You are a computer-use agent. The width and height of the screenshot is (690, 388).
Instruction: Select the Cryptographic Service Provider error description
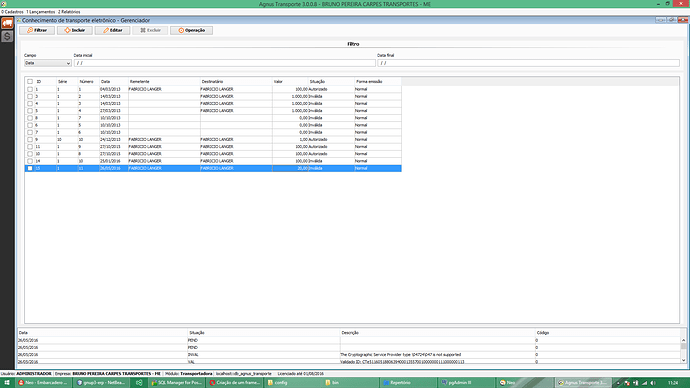pyautogui.click(x=400, y=355)
